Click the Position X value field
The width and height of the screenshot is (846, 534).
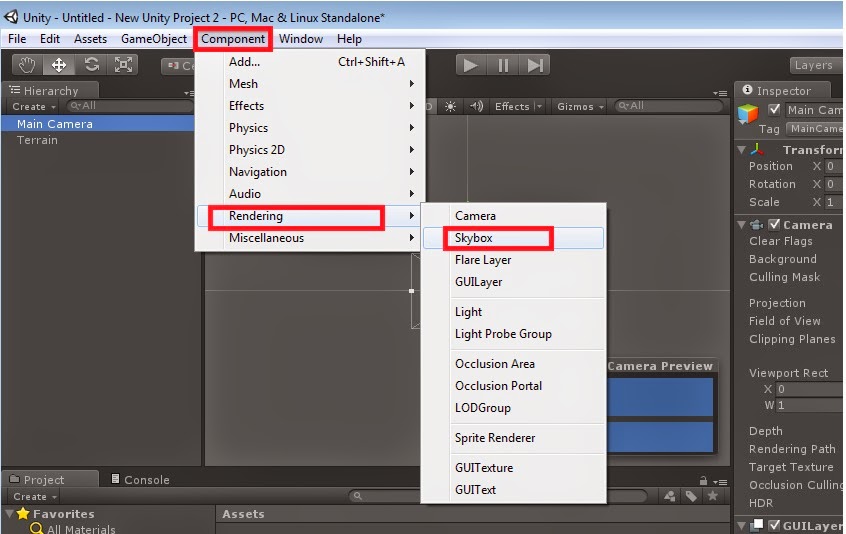(x=834, y=166)
